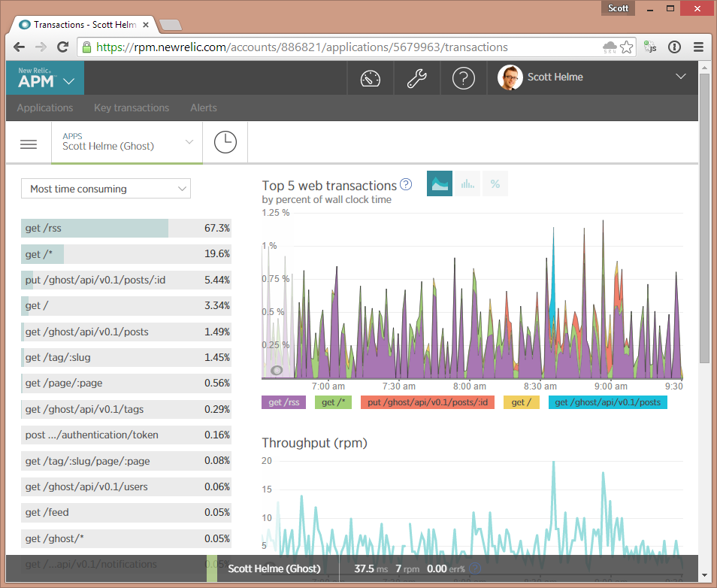The height and width of the screenshot is (588, 717).
Task: Click help icon beside Top 5 web transactions
Action: (406, 185)
